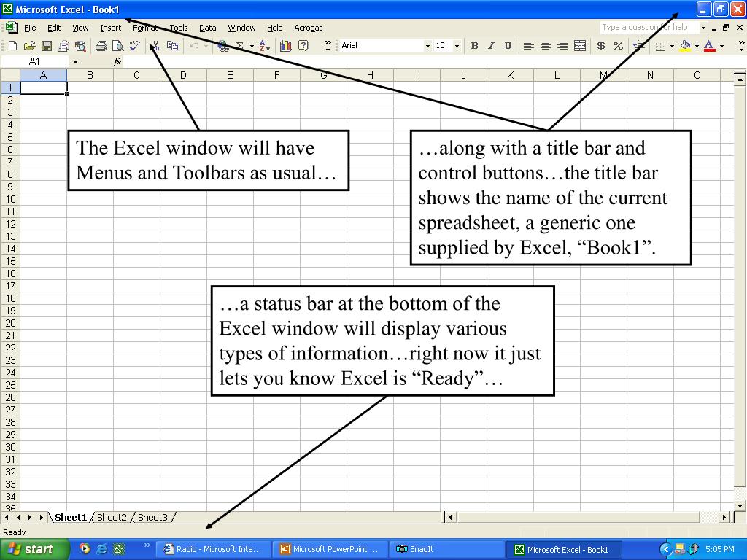
Task: Jump to last sheet tab scroll button
Action: pos(42,517)
